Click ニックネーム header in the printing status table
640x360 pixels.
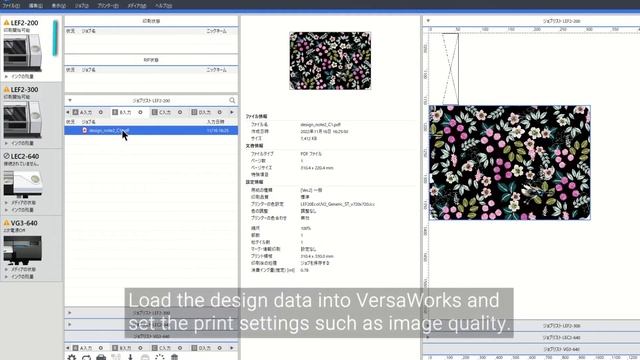point(216,31)
